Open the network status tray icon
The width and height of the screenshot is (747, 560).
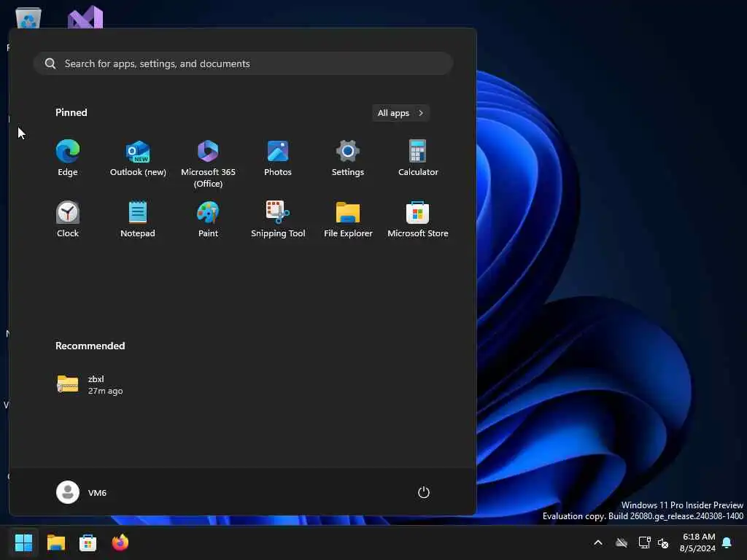coord(644,542)
